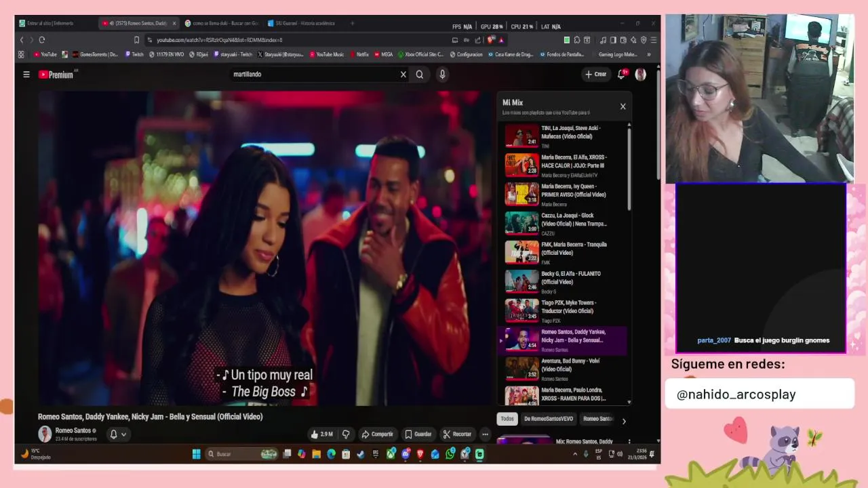Image resolution: width=868 pixels, height=488 pixels.
Task: Open the Romeo Santos channel name link
Action: click(73, 431)
